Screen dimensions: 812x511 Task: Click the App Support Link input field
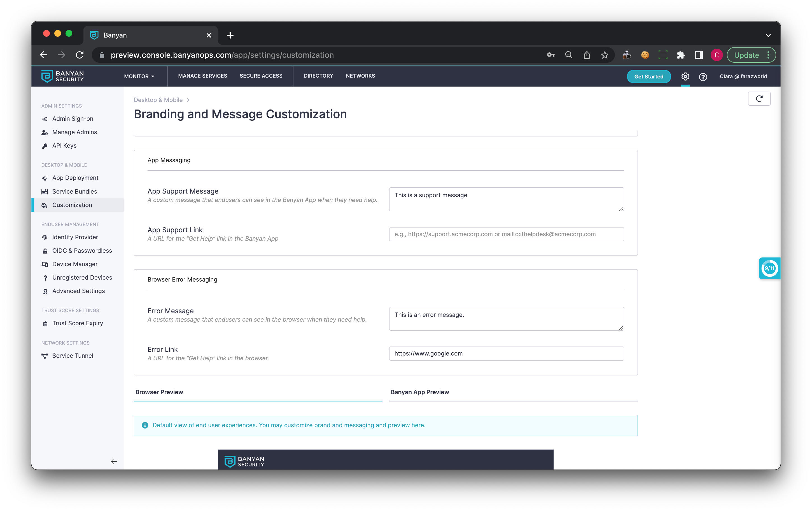click(x=506, y=234)
